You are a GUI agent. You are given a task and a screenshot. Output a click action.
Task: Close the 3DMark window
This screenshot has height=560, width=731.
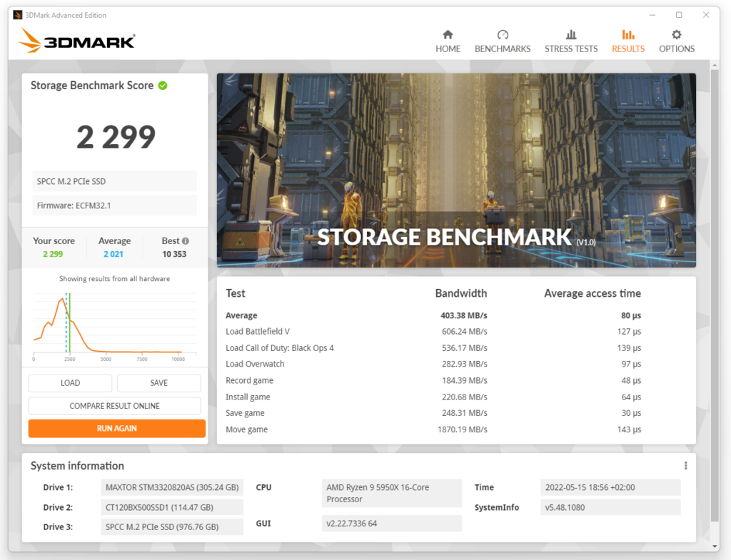click(706, 15)
